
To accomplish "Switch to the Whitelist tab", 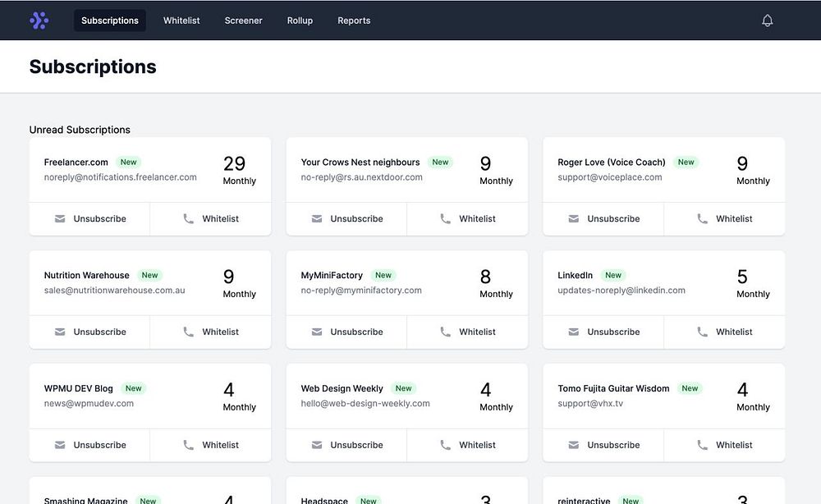I will tap(181, 21).
